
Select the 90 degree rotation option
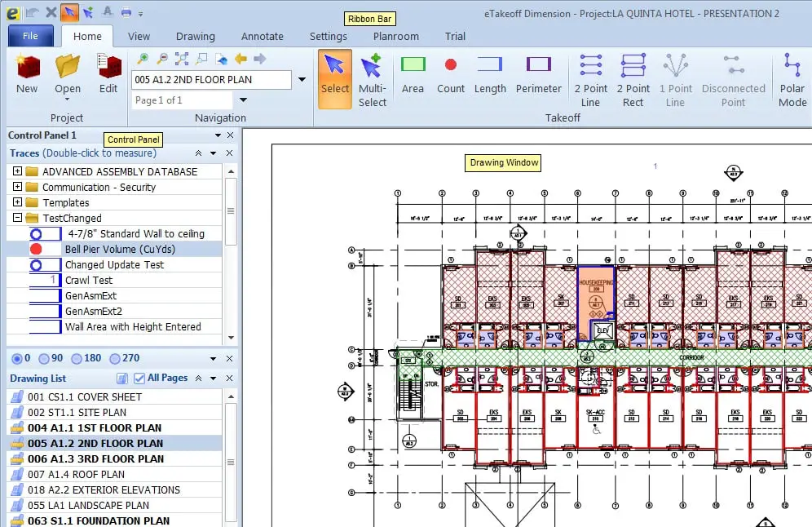click(46, 358)
